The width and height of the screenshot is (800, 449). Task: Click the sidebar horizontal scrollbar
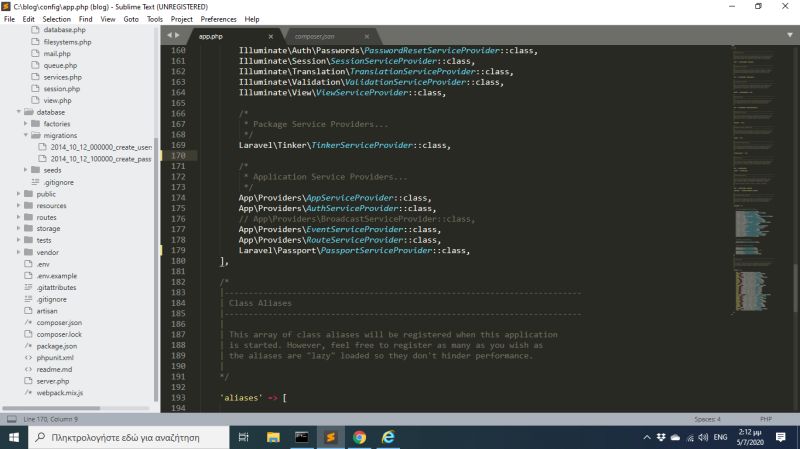(51, 408)
